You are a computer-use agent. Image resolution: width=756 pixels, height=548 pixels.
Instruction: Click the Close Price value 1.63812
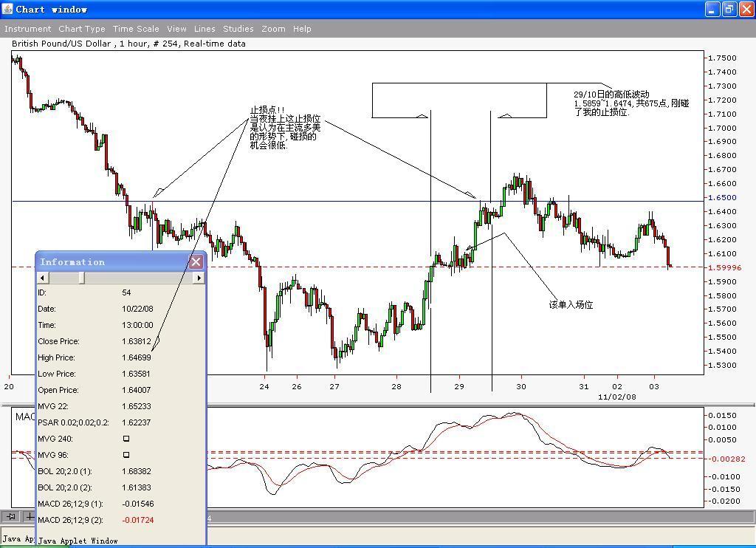pos(137,341)
